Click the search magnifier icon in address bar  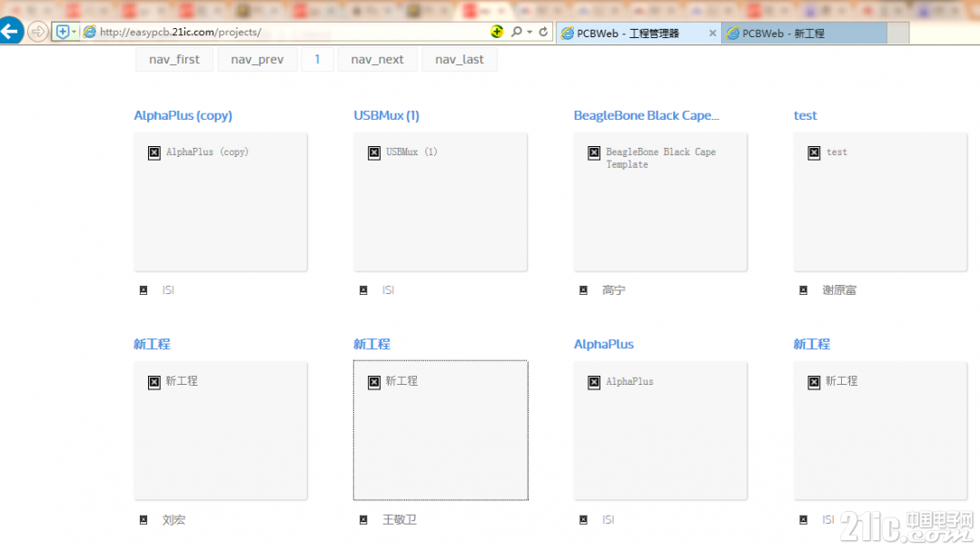[516, 31]
